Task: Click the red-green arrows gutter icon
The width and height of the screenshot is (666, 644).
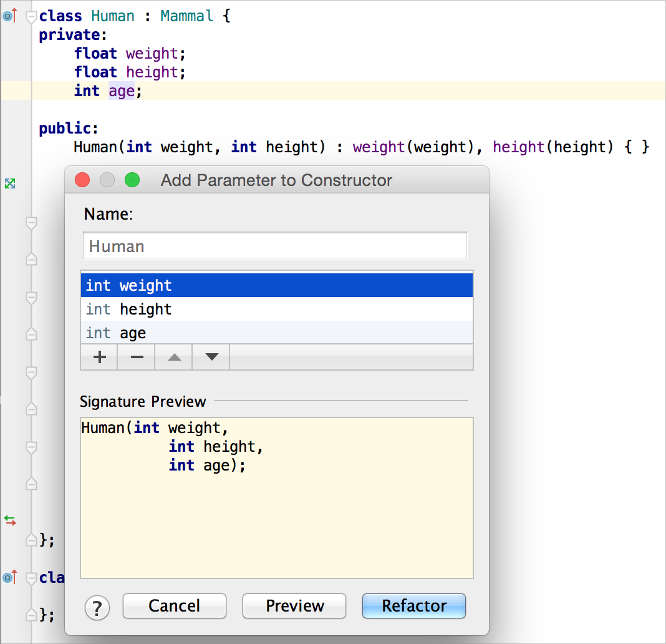Action: pos(10,520)
